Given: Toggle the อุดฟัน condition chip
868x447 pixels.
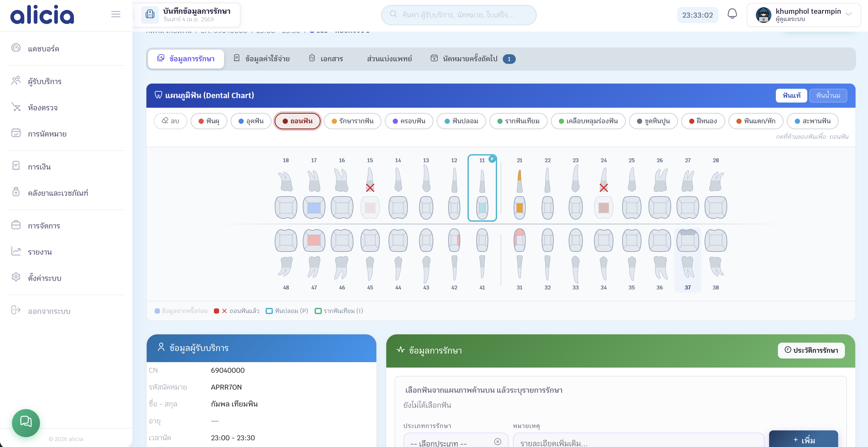Looking at the screenshot, I should 251,121.
